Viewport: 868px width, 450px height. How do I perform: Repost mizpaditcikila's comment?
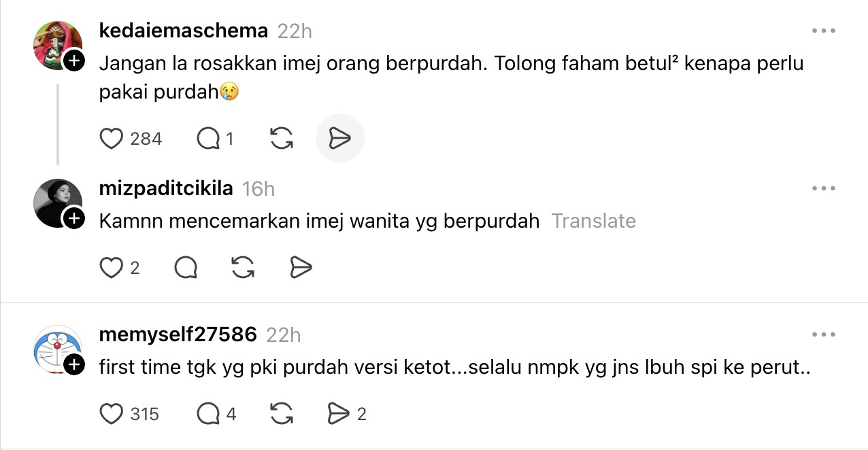point(243,268)
